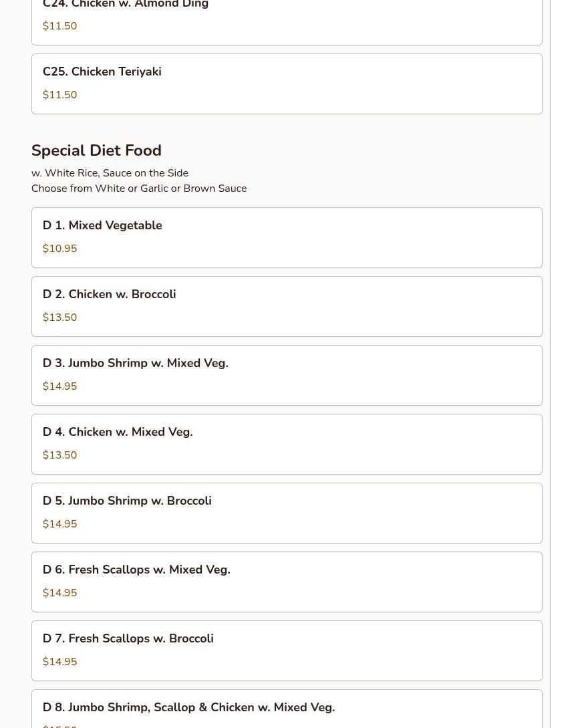Click the D 1. Mixed Vegetable item
The width and height of the screenshot is (564, 728).
coord(102,225)
